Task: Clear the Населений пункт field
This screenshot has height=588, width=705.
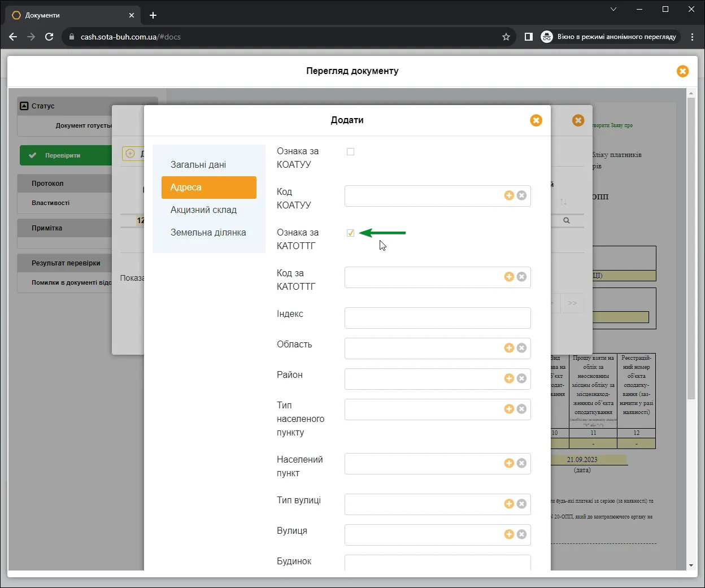Action: coord(521,463)
